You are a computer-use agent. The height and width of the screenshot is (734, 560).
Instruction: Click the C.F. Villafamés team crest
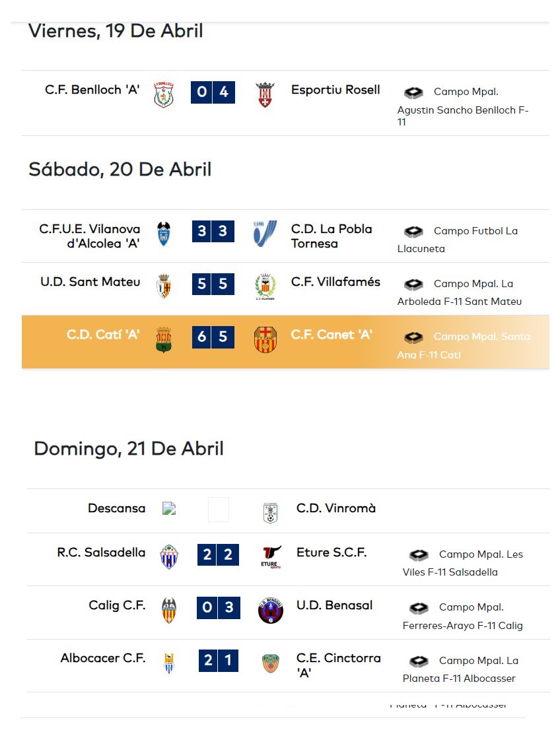coord(265,286)
